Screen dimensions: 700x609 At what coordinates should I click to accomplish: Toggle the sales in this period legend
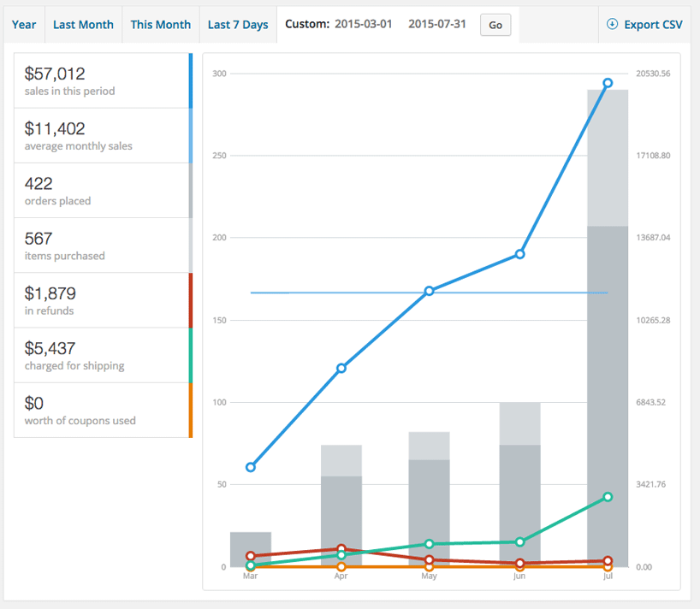click(x=104, y=80)
